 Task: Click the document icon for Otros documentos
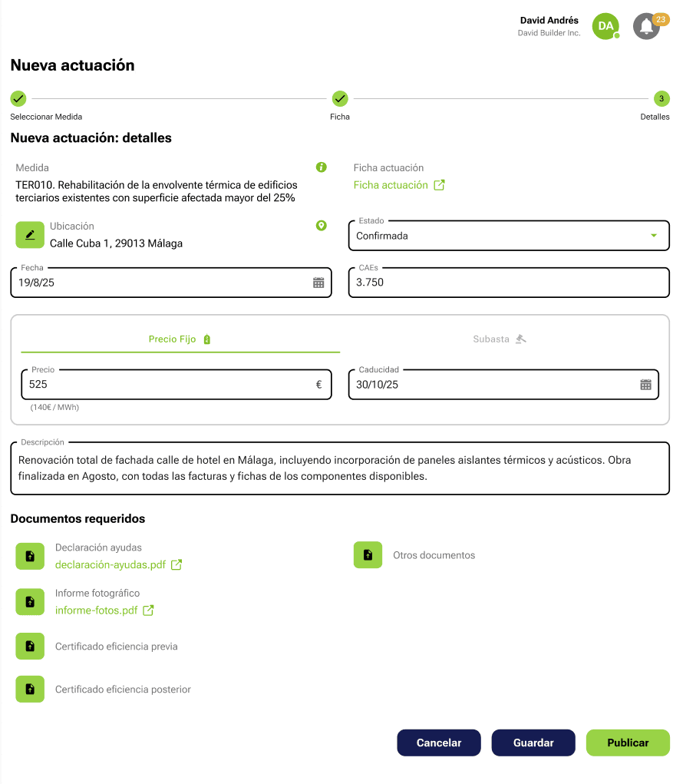tap(368, 554)
